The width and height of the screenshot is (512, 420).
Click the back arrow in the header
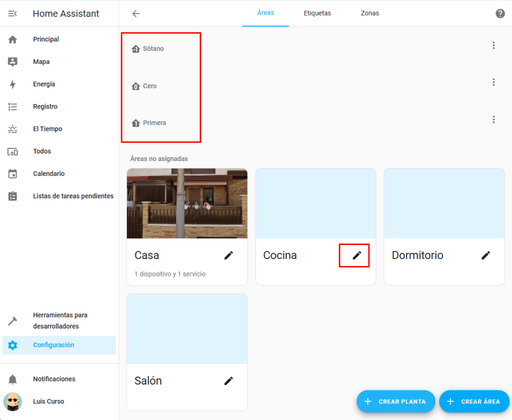(x=135, y=13)
